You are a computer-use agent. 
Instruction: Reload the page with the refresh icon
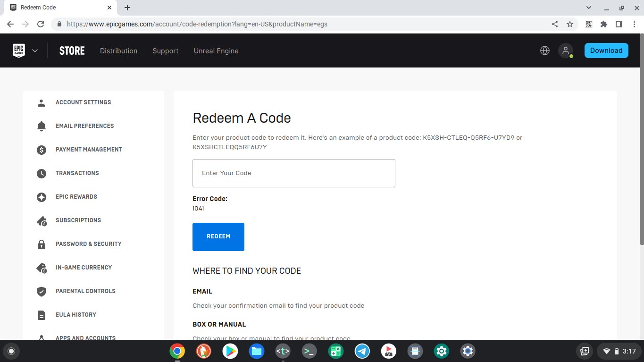pos(41,24)
